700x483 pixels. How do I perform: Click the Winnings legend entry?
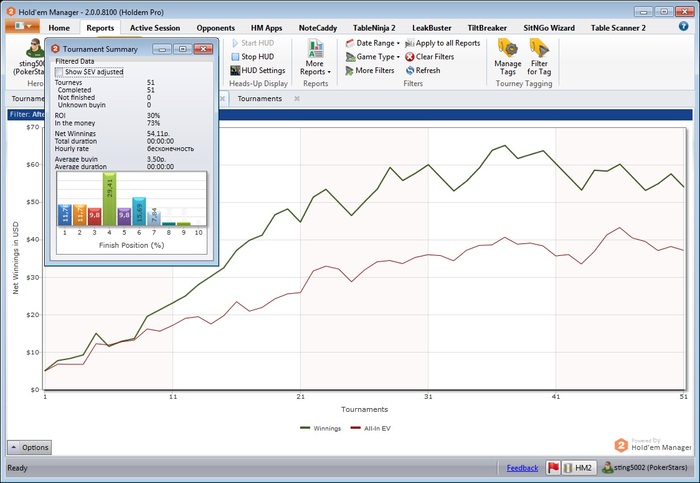321,428
